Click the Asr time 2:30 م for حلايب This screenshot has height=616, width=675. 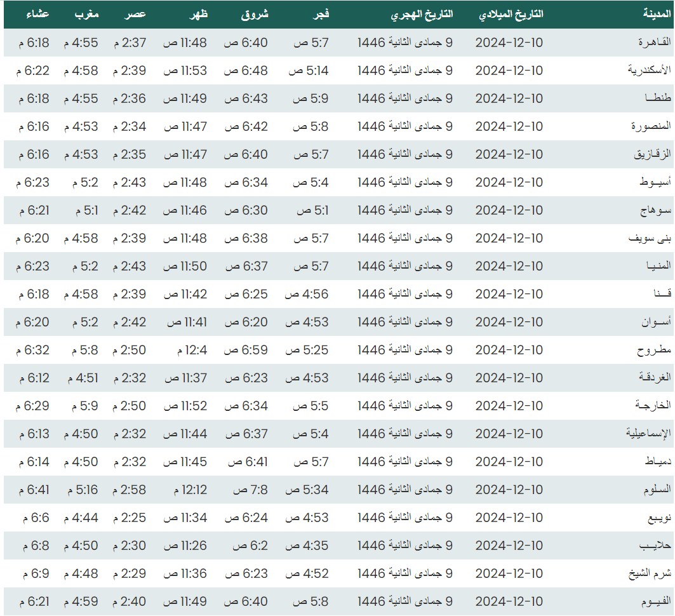130,546
